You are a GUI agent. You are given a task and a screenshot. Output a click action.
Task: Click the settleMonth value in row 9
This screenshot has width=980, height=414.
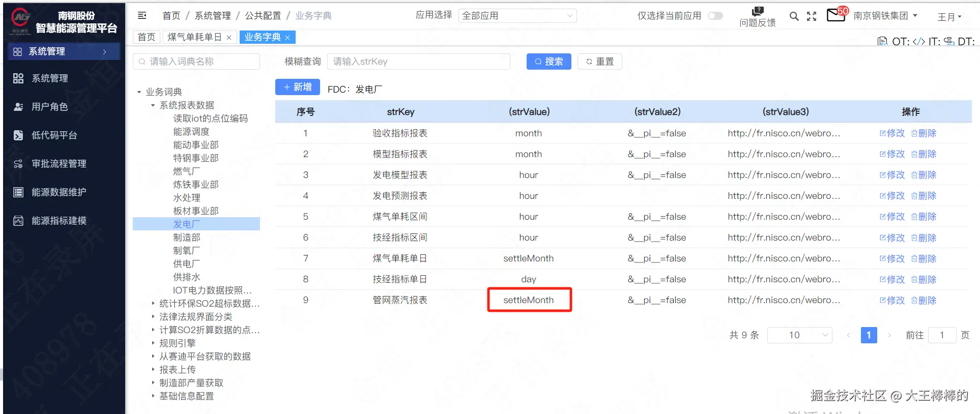(x=529, y=300)
